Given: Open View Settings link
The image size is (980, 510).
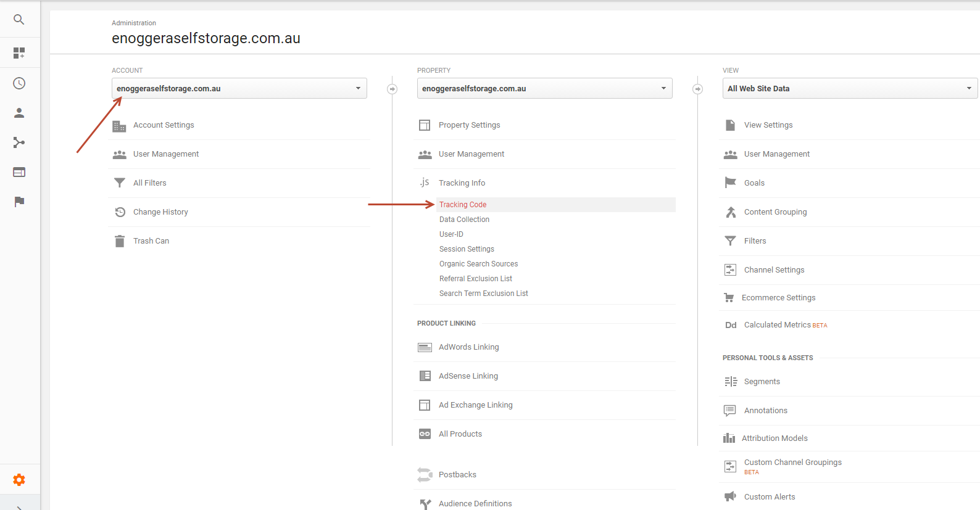Looking at the screenshot, I should [x=768, y=125].
